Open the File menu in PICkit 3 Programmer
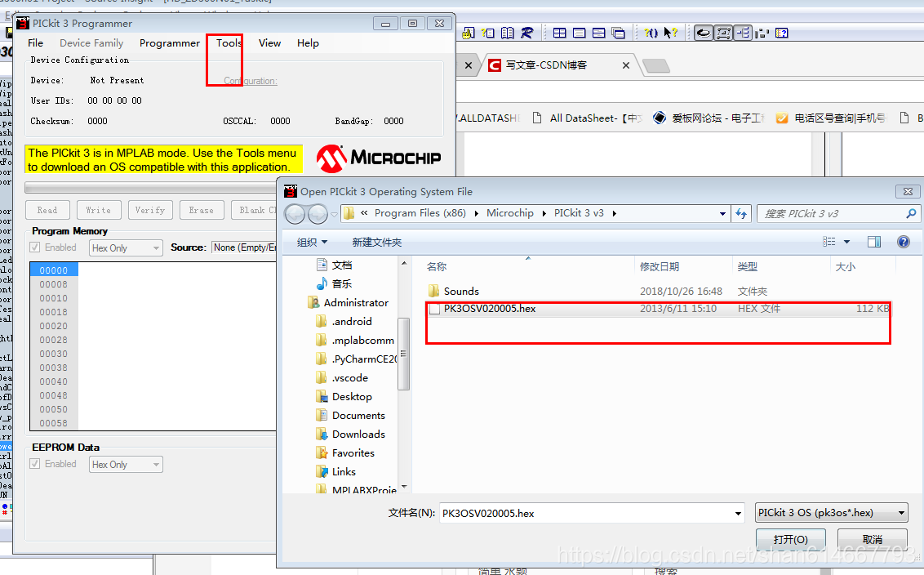Viewport: 924px width, 575px height. pyautogui.click(x=35, y=43)
